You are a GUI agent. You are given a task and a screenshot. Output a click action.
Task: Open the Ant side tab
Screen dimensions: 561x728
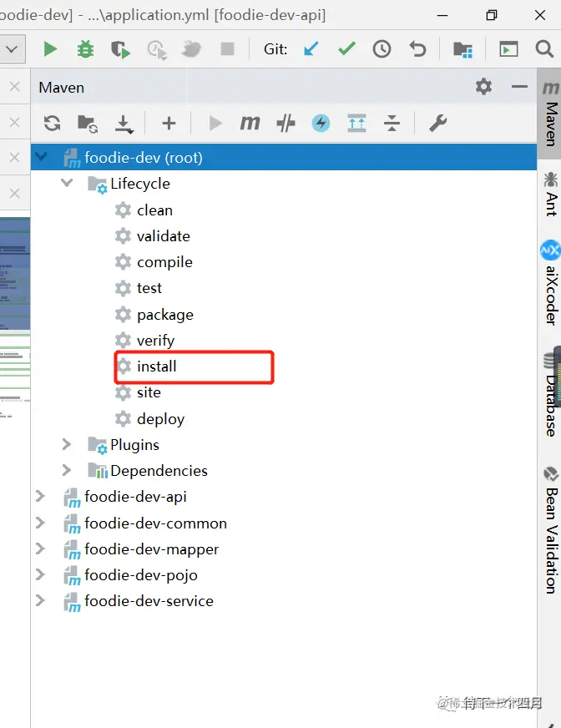pos(550,194)
